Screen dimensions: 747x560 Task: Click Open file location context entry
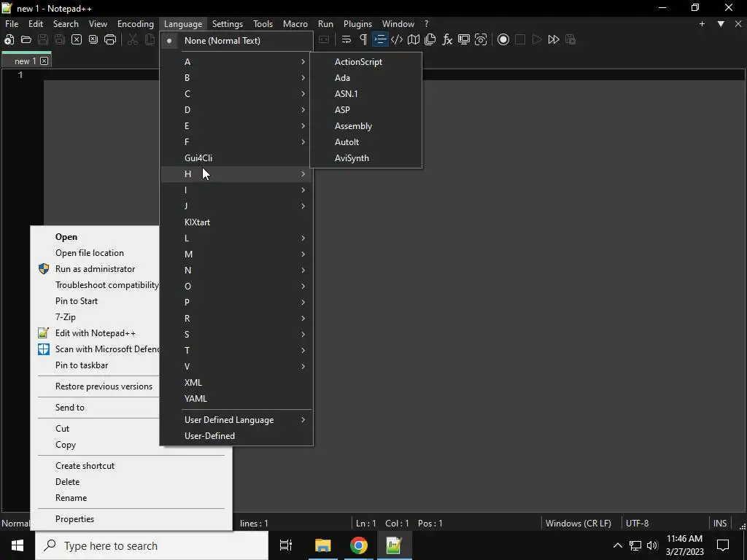pyautogui.click(x=96, y=253)
